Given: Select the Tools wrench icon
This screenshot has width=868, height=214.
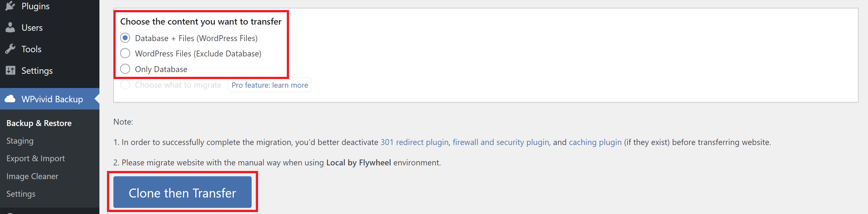Looking at the screenshot, I should 10,49.
